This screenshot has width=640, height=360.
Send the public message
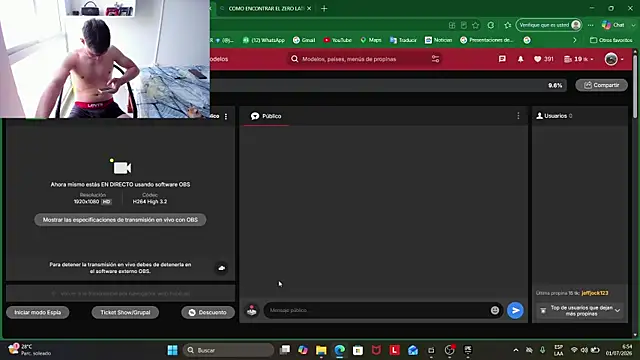click(516, 310)
